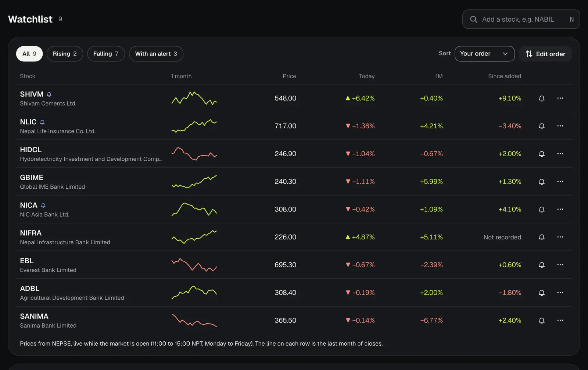
Task: Click the alert bell for NLIC row
Action: click(x=542, y=126)
